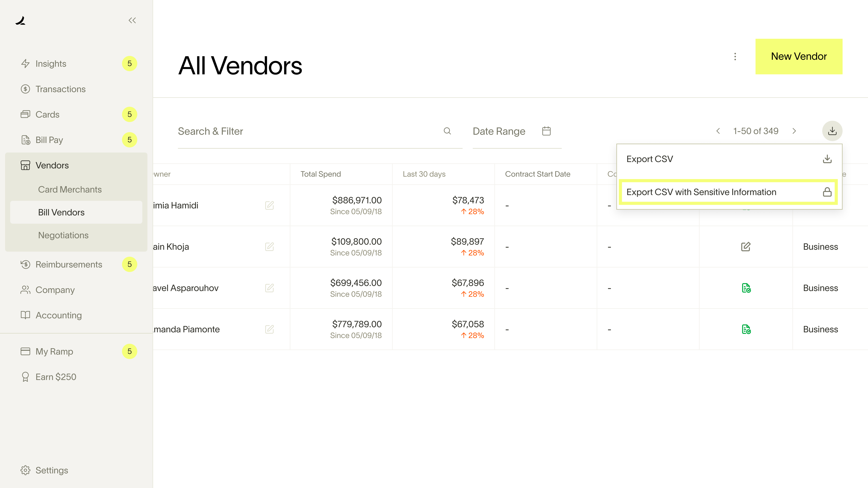Open Settings from the sidebar
Image resolution: width=868 pixels, height=488 pixels.
pos(51,470)
